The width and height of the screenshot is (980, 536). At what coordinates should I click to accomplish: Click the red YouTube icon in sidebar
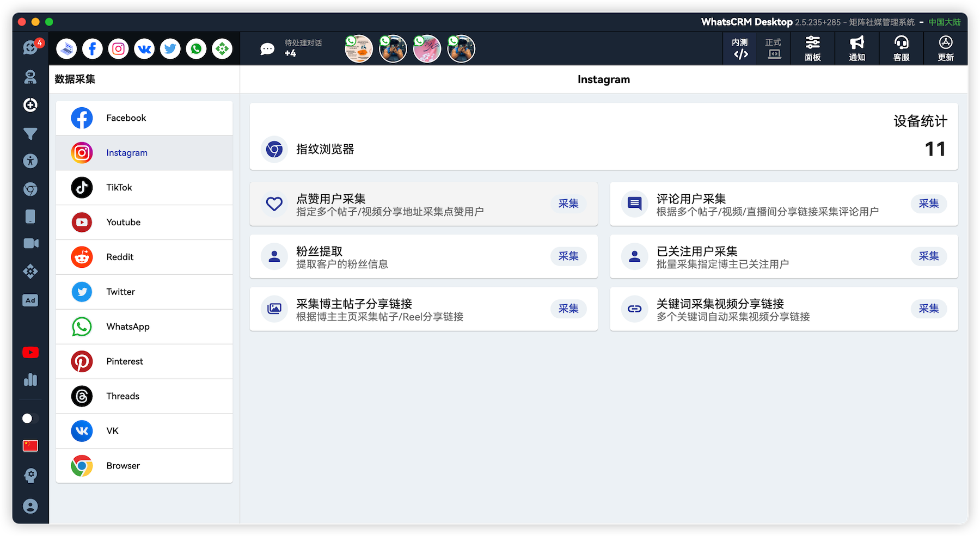30,353
